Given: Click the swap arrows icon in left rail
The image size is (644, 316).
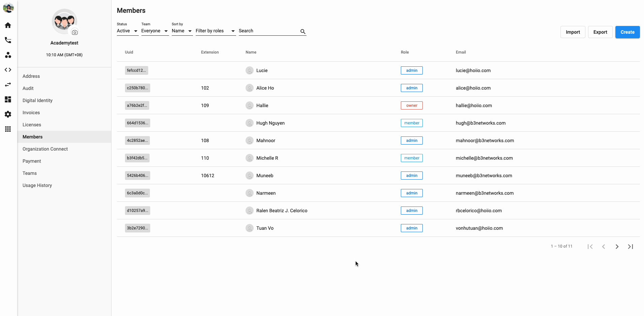Looking at the screenshot, I should [x=8, y=85].
